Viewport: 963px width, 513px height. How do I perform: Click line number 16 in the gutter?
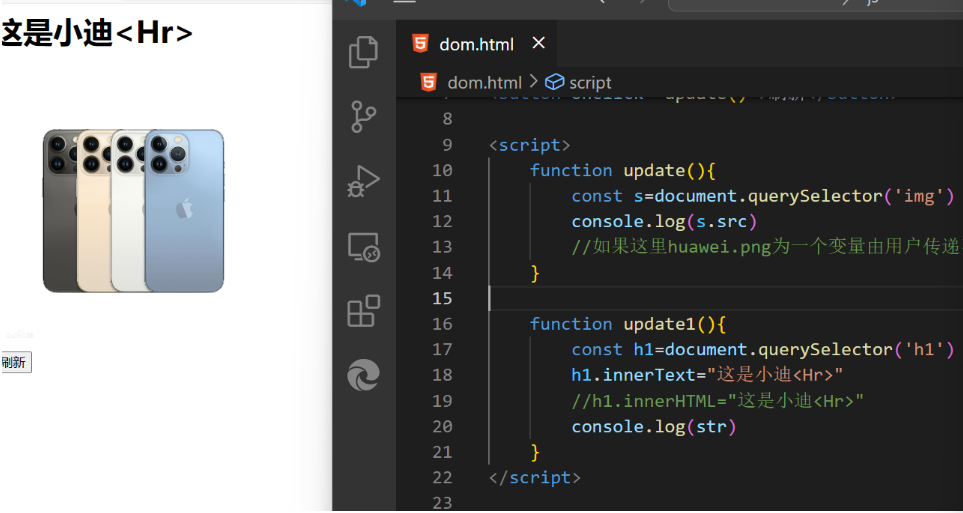click(442, 324)
